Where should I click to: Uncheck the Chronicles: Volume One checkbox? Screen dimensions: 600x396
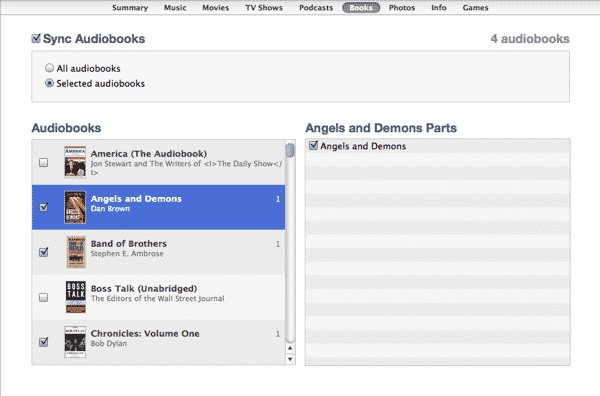point(44,342)
